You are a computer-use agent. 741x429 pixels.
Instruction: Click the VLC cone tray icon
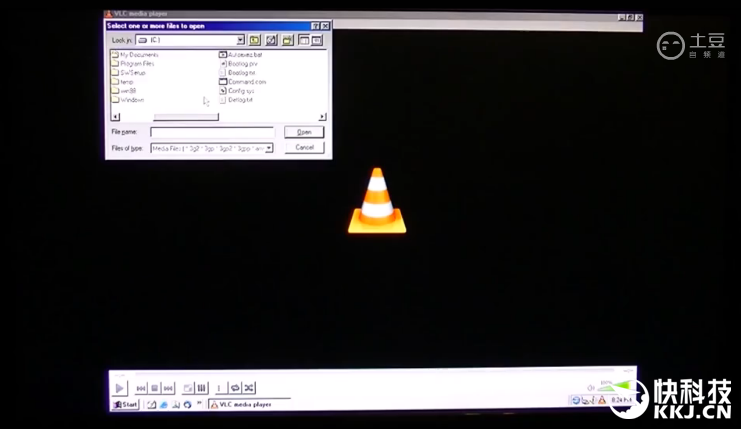[602, 400]
